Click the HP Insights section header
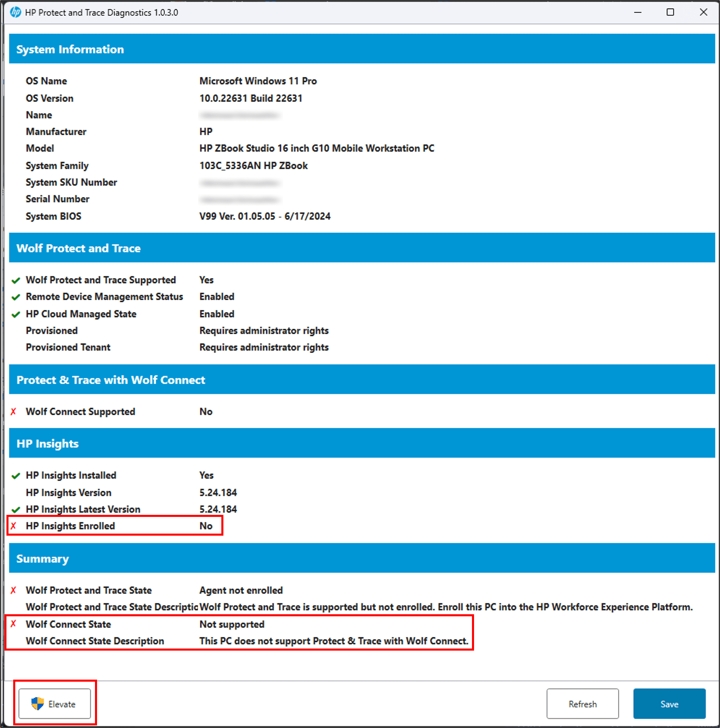The height and width of the screenshot is (728, 720). coord(47,444)
